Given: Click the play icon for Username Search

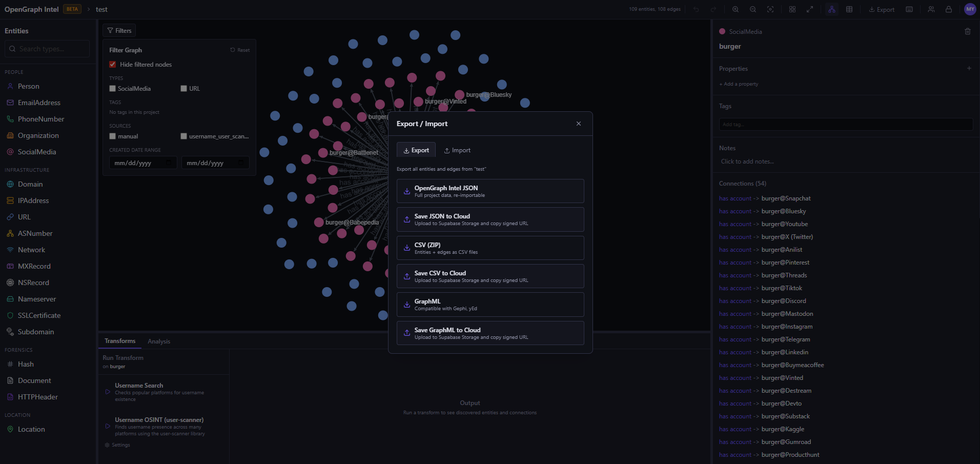Looking at the screenshot, I should [108, 392].
